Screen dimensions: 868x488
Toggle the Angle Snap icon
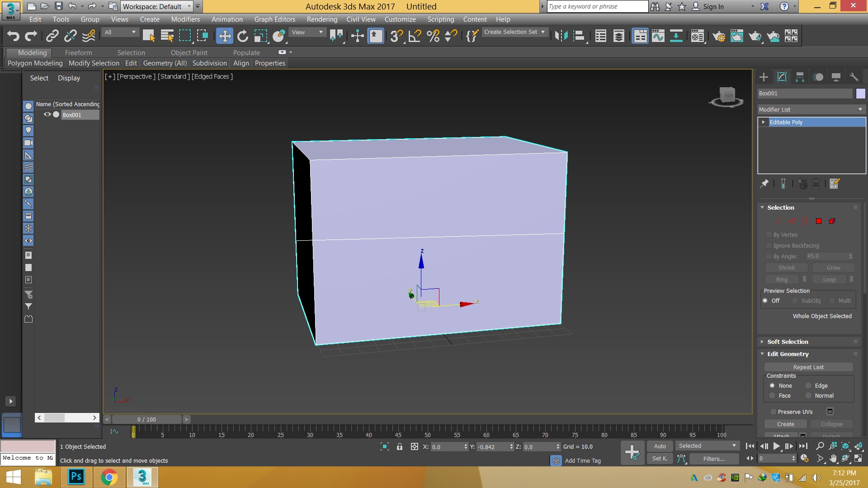pos(415,36)
